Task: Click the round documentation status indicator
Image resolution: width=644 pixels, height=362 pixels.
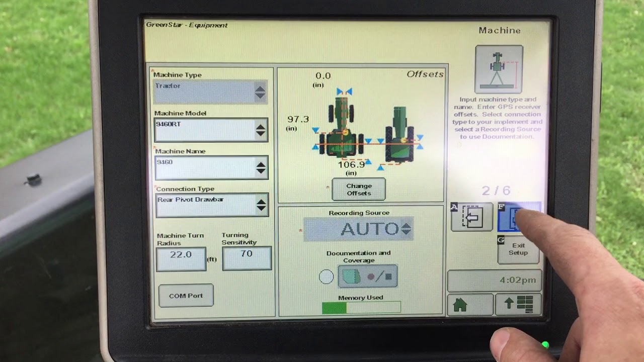Action: [326, 277]
